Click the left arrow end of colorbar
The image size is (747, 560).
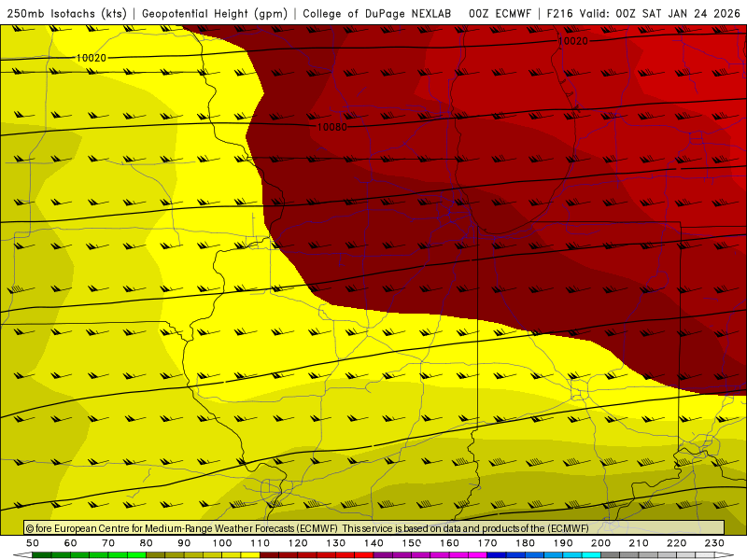pyautogui.click(x=22, y=555)
